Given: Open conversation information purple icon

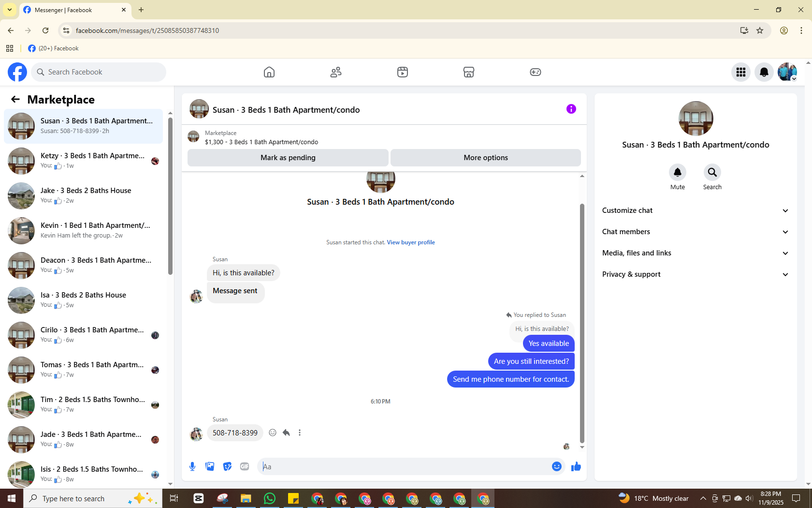Looking at the screenshot, I should click(571, 109).
